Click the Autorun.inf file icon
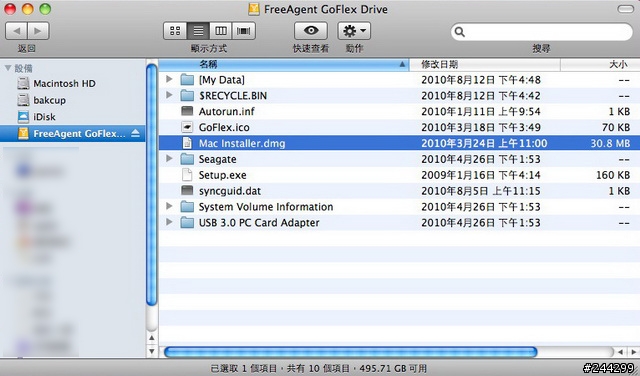640x376 pixels. [187, 111]
